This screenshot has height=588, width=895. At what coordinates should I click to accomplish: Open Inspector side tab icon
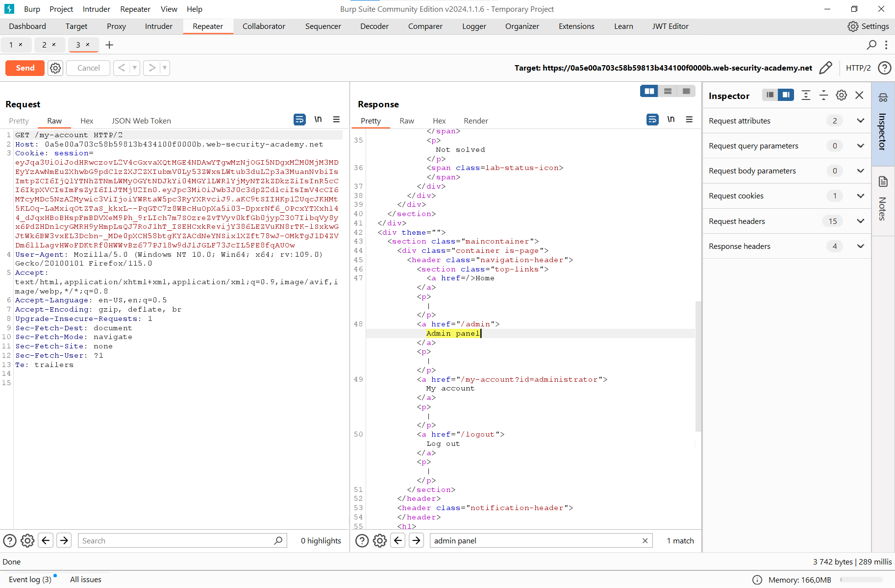[883, 98]
